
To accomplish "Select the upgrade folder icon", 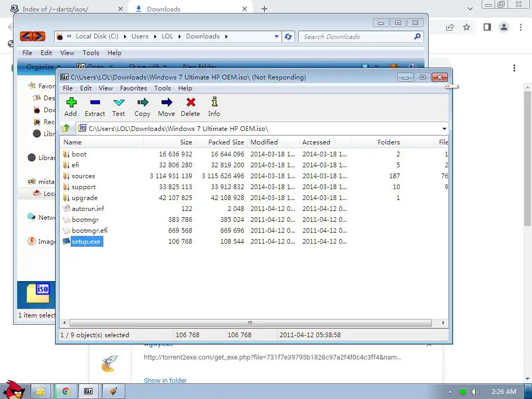I will 66,197.
